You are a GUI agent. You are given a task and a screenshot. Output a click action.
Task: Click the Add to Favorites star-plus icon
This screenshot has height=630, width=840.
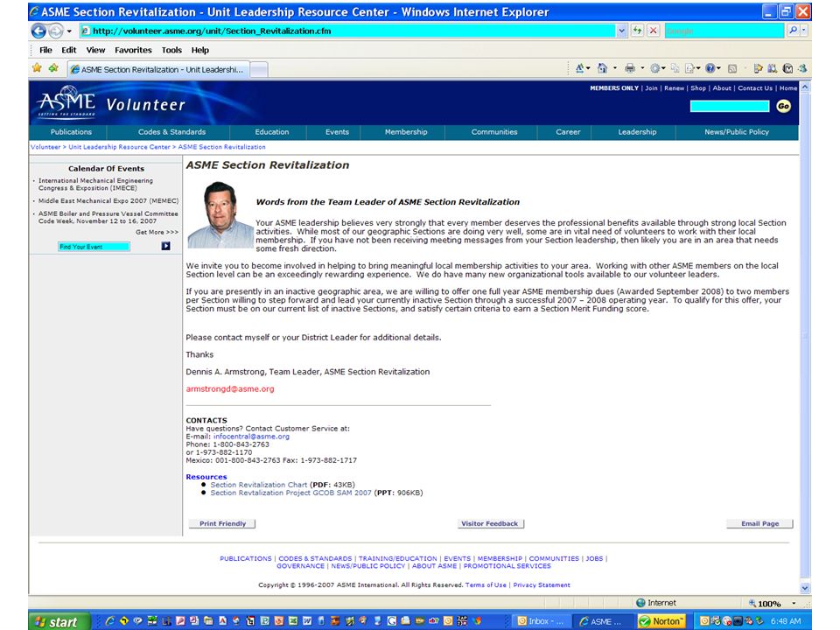(53, 68)
